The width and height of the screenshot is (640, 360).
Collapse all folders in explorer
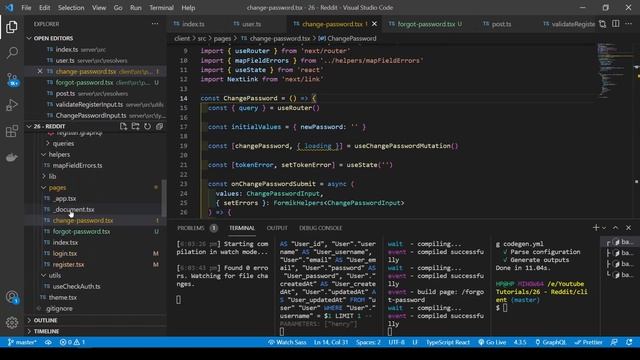coord(159,126)
